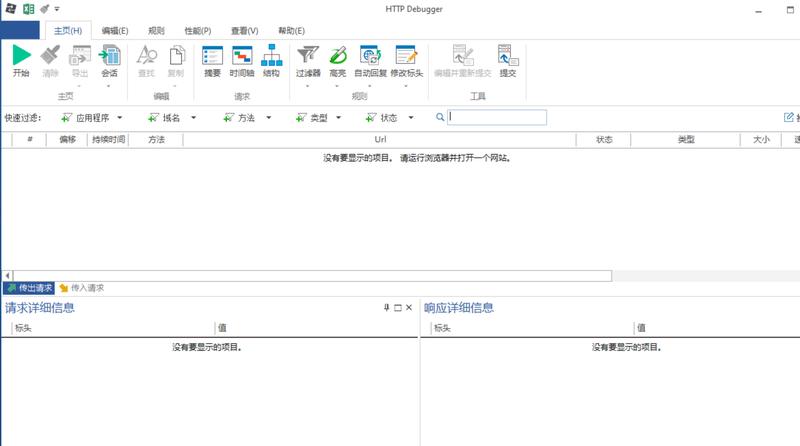Click 值 column in 响应详细信息 panel
This screenshot has width=800, height=446.
click(x=717, y=328)
